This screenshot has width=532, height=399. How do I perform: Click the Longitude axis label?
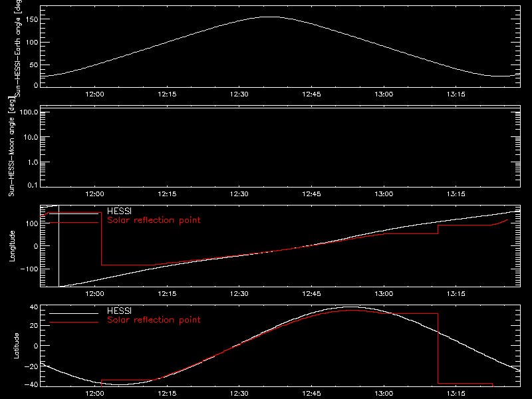(12, 246)
